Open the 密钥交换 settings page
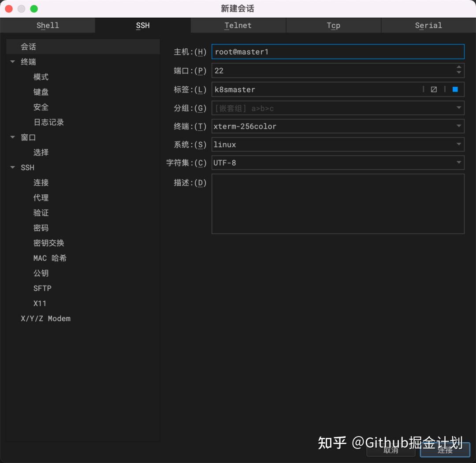The height and width of the screenshot is (463, 476). (x=48, y=243)
